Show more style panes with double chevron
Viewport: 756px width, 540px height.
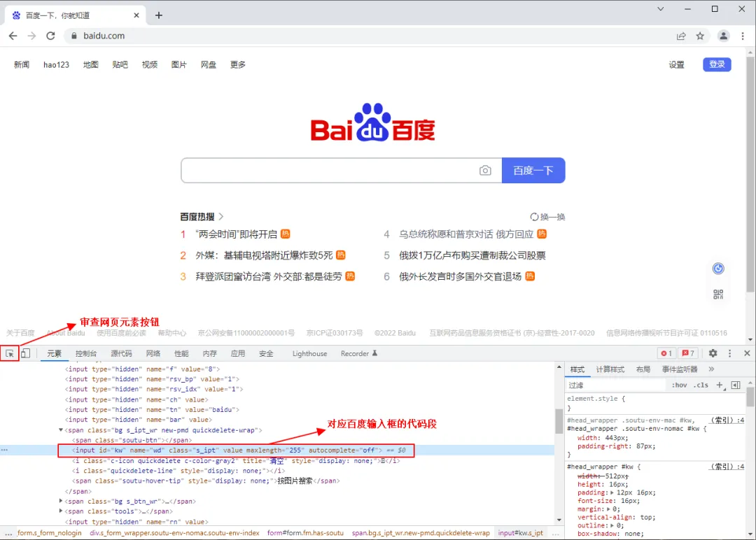click(x=711, y=369)
